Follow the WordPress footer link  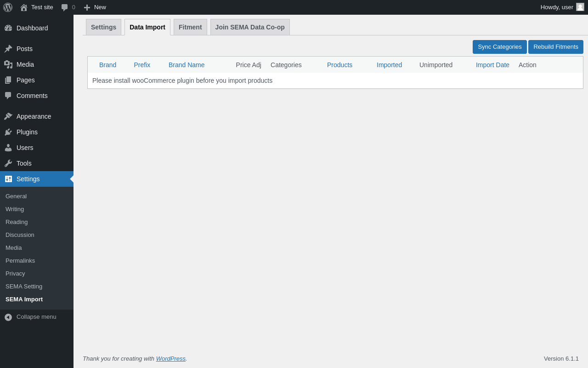(171, 359)
